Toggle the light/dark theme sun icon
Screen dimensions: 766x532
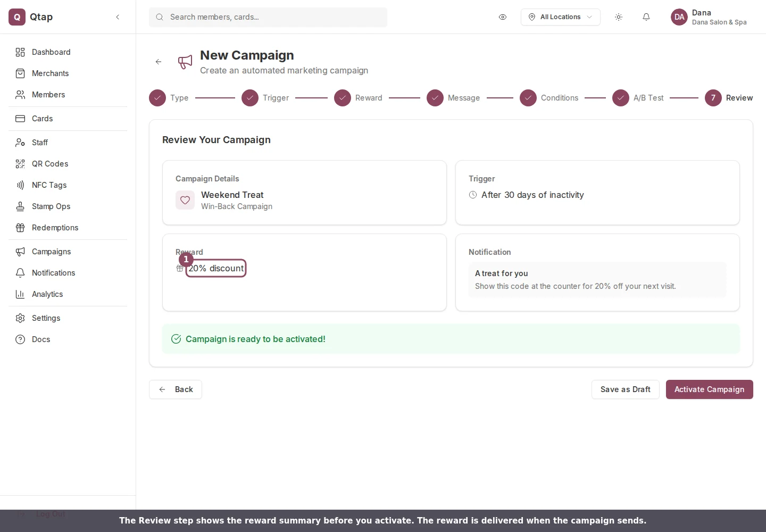pos(619,17)
